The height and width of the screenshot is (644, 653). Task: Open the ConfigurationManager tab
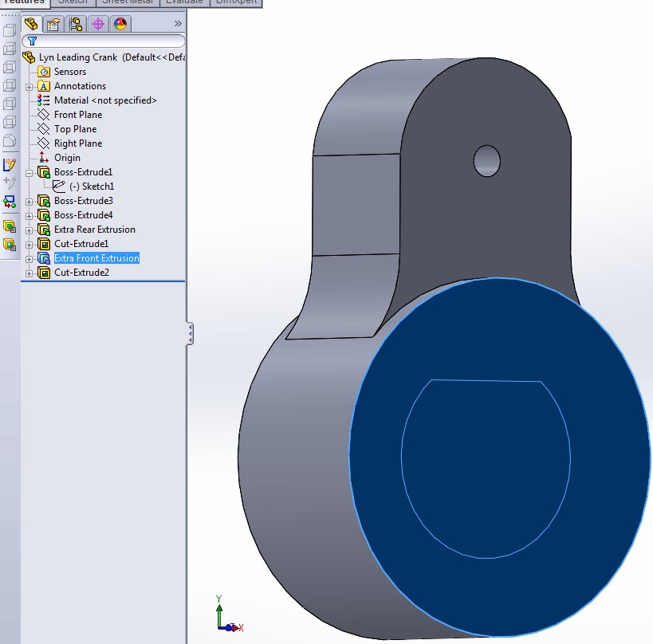(x=76, y=24)
